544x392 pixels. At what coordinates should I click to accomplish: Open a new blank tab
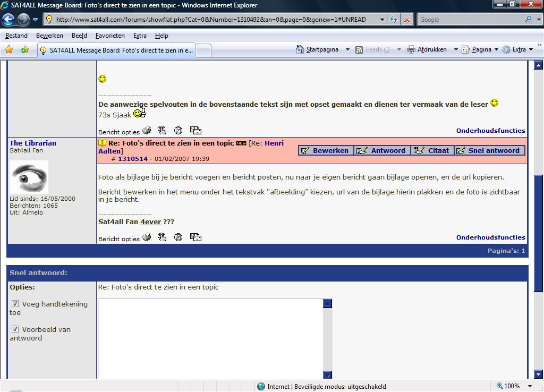coord(203,50)
